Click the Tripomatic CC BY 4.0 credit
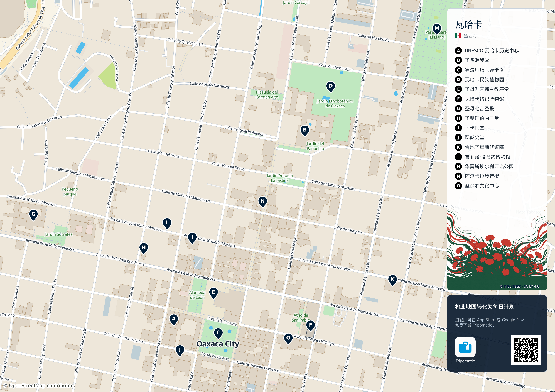 click(x=519, y=286)
